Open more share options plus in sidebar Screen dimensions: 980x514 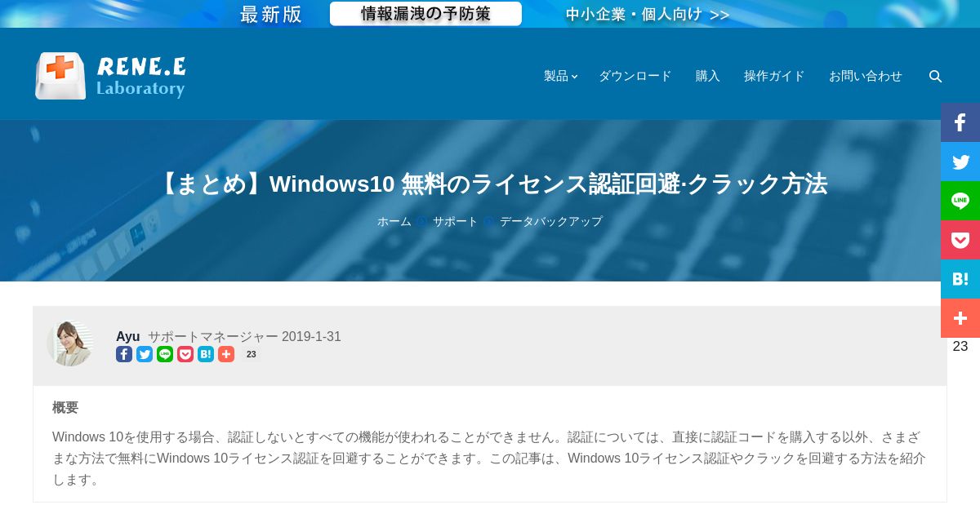(x=960, y=318)
